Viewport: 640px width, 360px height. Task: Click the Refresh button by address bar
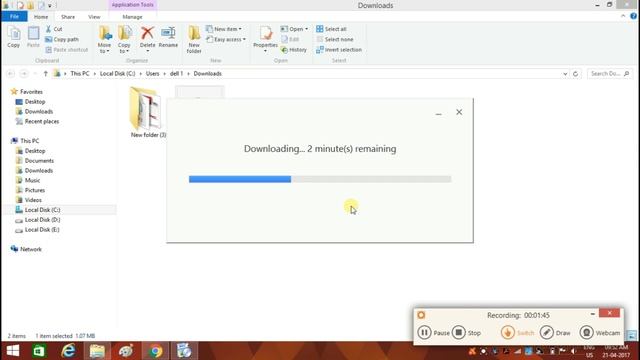tap(576, 74)
